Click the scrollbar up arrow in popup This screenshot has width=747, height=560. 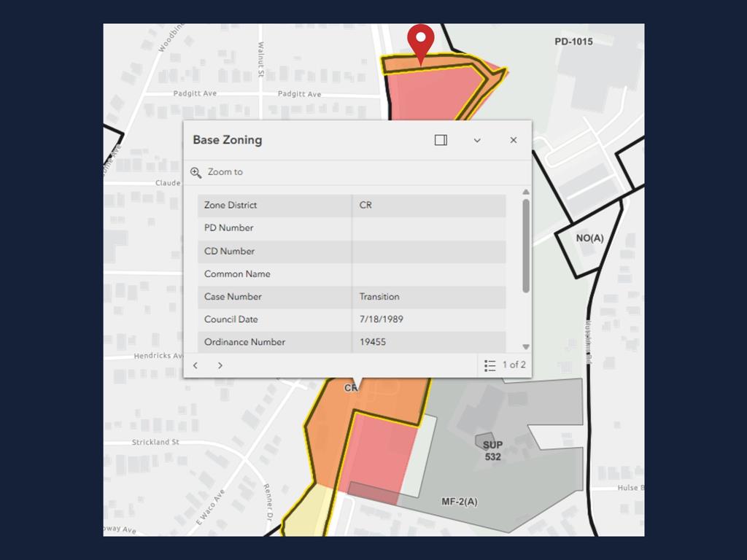point(526,192)
